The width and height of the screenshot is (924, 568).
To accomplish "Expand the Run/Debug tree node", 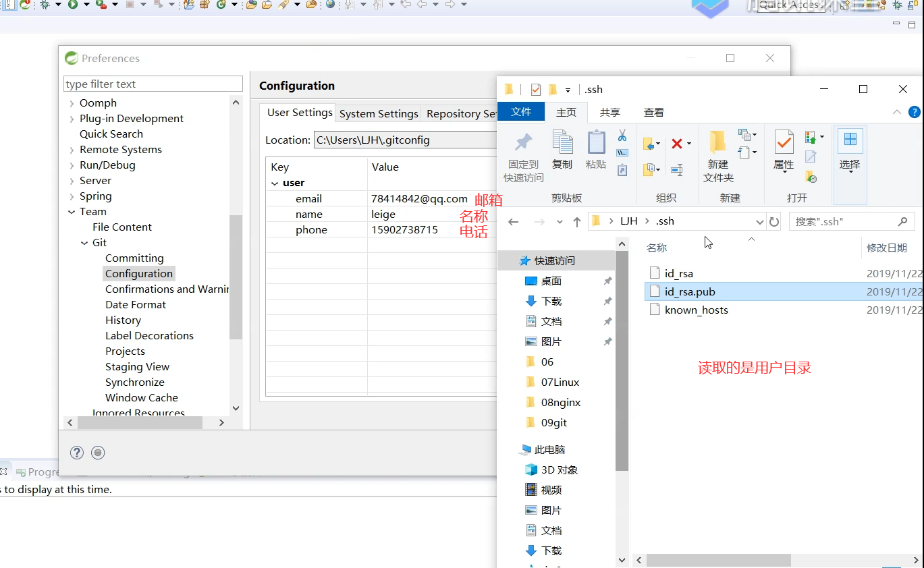I will (x=72, y=165).
